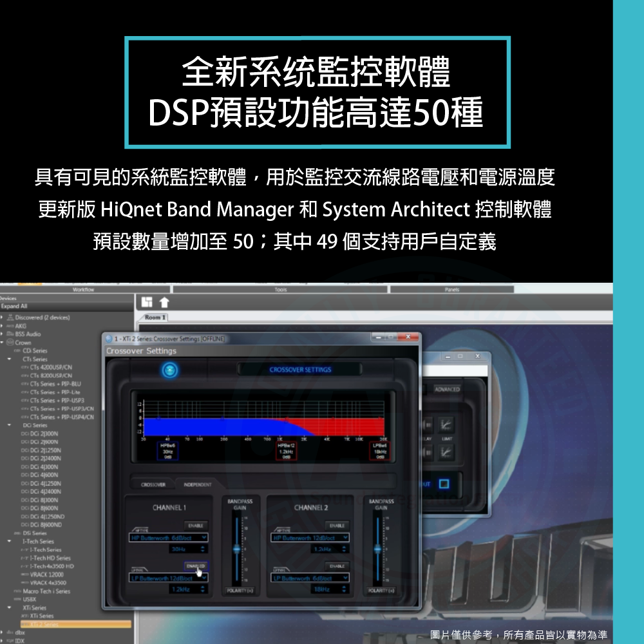Collapse the CTs Series tree node
The height and width of the screenshot is (644, 644).
pyautogui.click(x=10, y=359)
